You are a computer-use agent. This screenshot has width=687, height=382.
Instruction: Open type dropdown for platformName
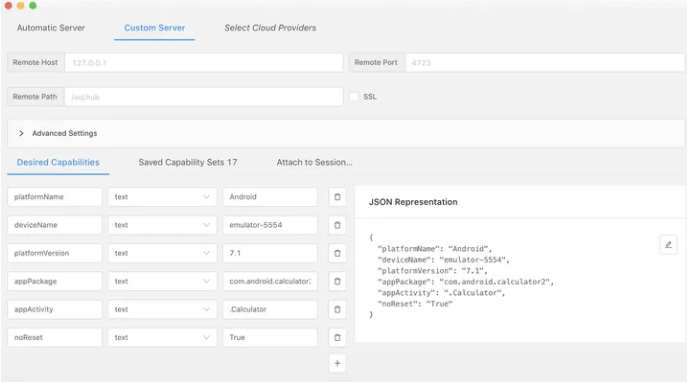tap(162, 197)
